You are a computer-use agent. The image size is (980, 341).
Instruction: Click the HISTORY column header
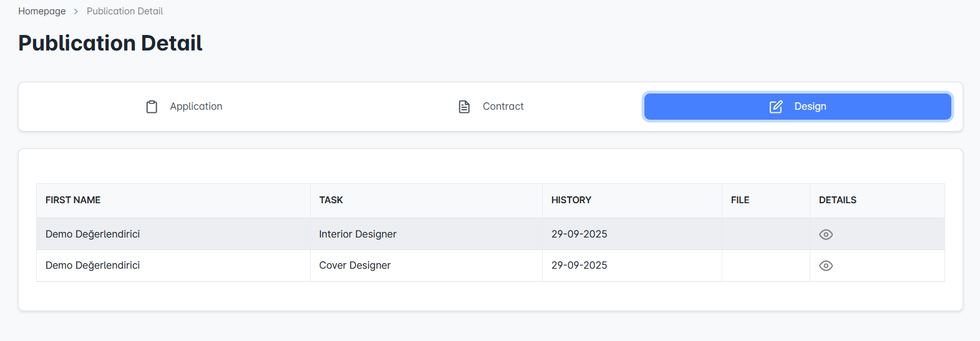(x=571, y=200)
